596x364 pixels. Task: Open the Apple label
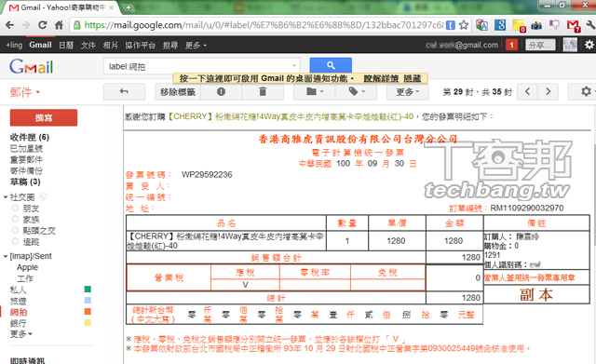pos(27,267)
